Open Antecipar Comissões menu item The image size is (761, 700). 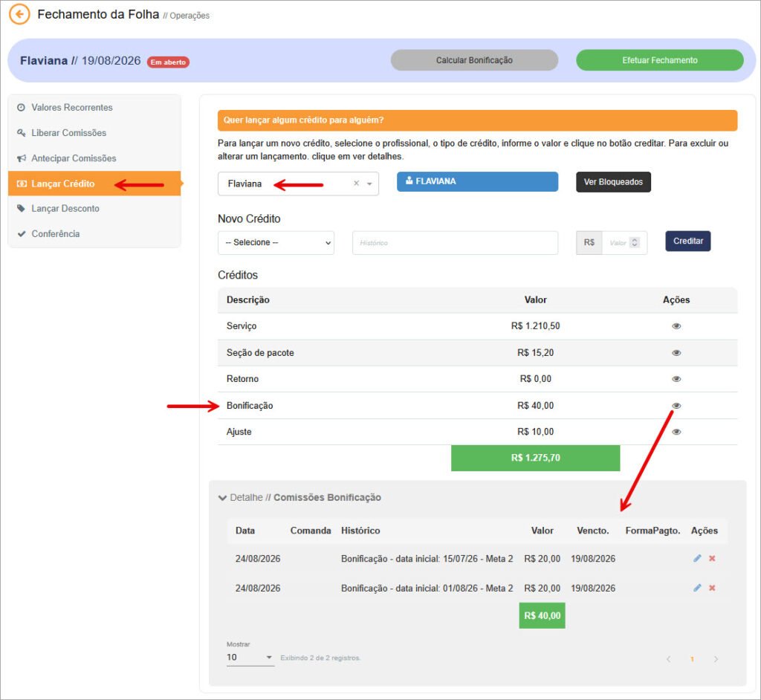pyautogui.click(x=74, y=158)
